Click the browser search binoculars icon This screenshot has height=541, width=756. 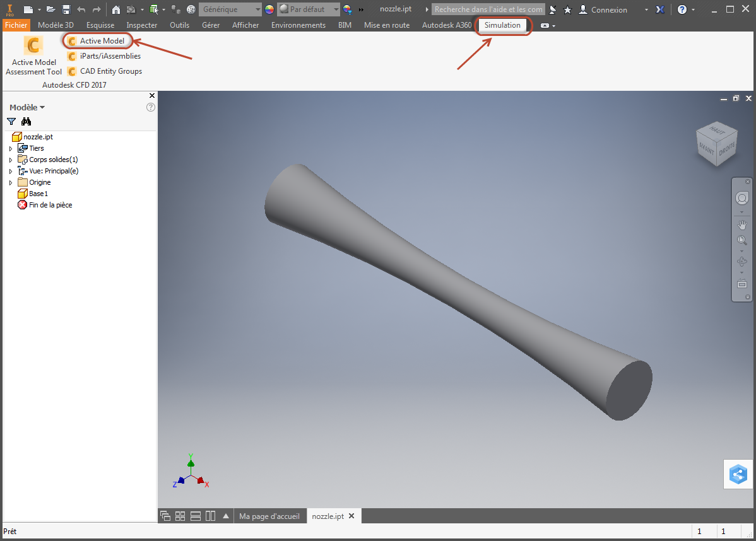[x=26, y=122]
